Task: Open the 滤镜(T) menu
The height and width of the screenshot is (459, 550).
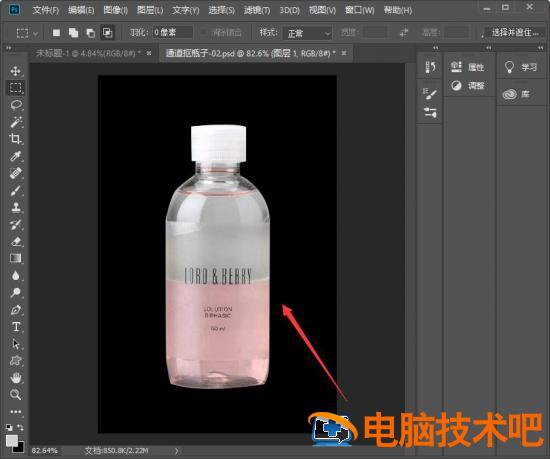Action: pyautogui.click(x=257, y=10)
